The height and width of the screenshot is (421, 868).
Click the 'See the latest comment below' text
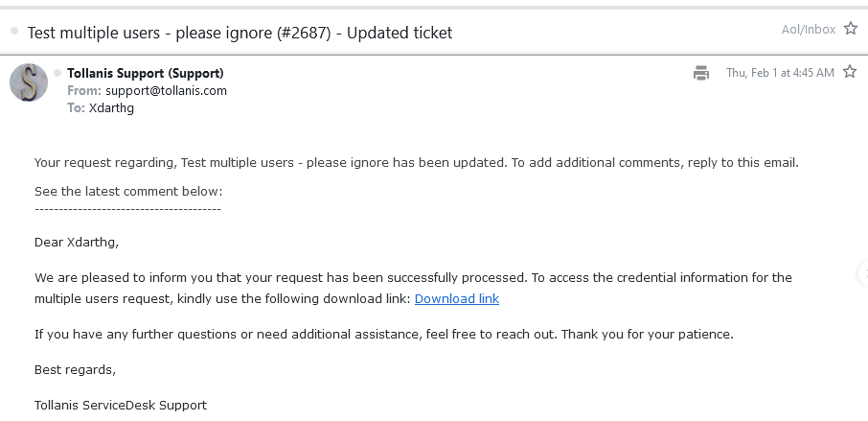pyautogui.click(x=128, y=191)
